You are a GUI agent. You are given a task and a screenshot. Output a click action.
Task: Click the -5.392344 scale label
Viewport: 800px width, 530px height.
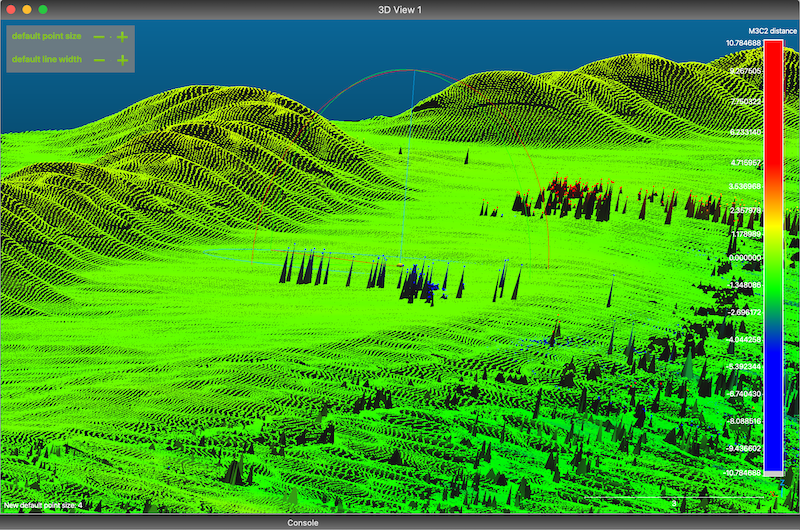coord(743,367)
